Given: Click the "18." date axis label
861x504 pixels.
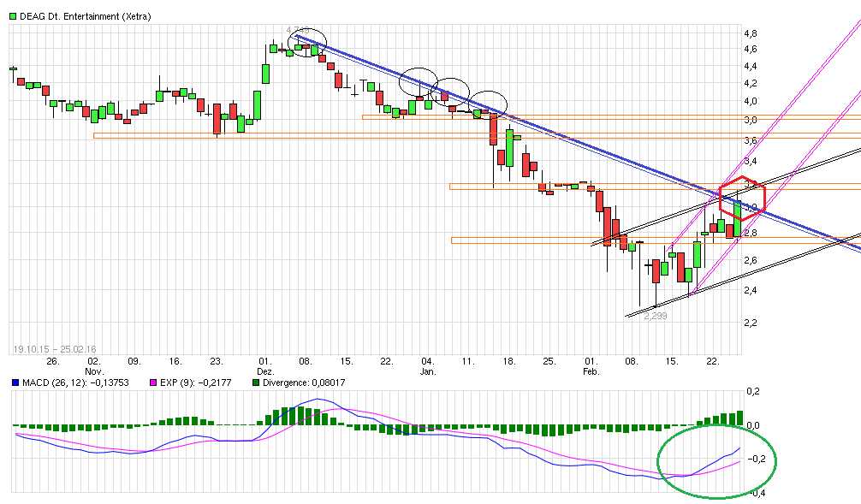Looking at the screenshot, I should point(509,361).
